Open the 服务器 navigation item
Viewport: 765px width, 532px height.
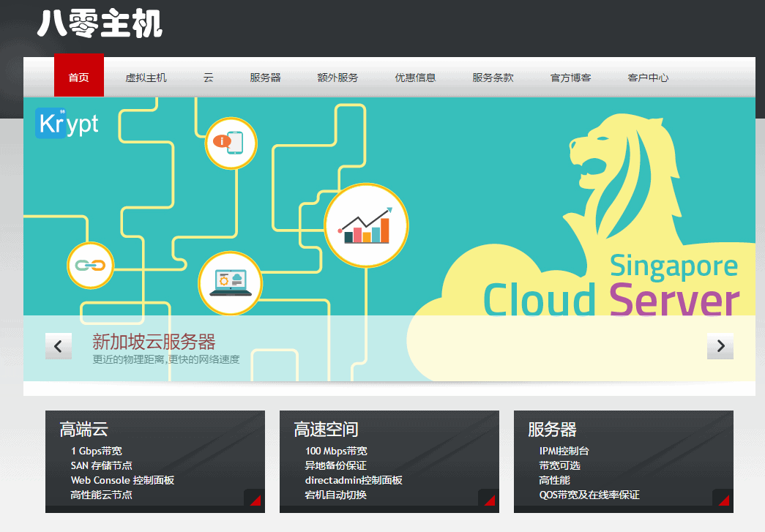(266, 78)
